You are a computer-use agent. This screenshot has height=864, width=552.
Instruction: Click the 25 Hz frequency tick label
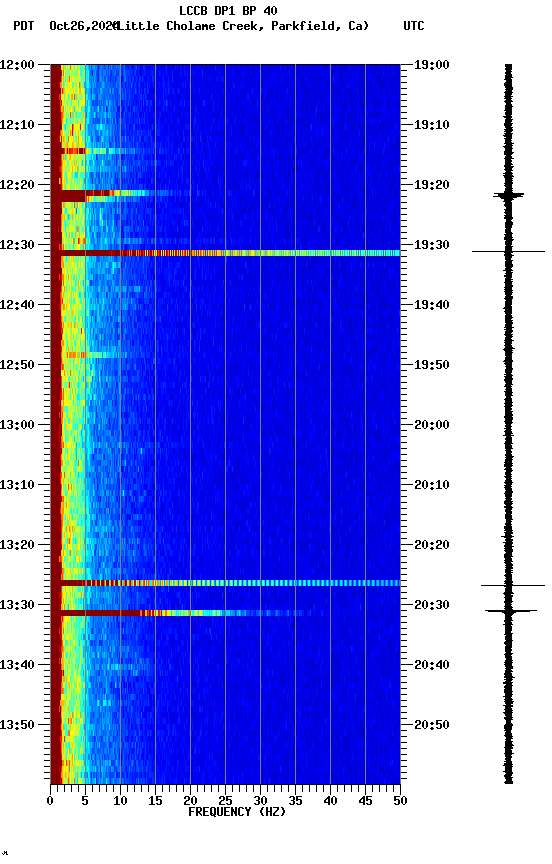(x=225, y=801)
